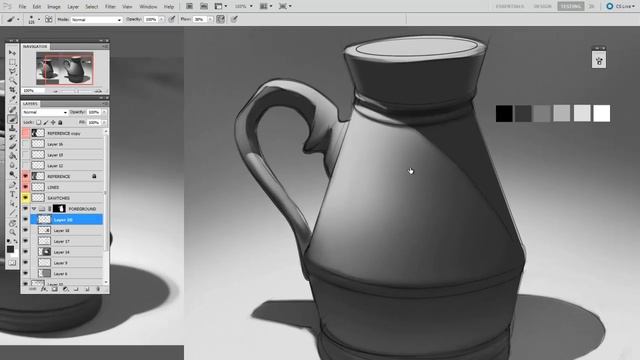The image size is (640, 360).
Task: Hide the LINES layer
Action: pos(26,187)
